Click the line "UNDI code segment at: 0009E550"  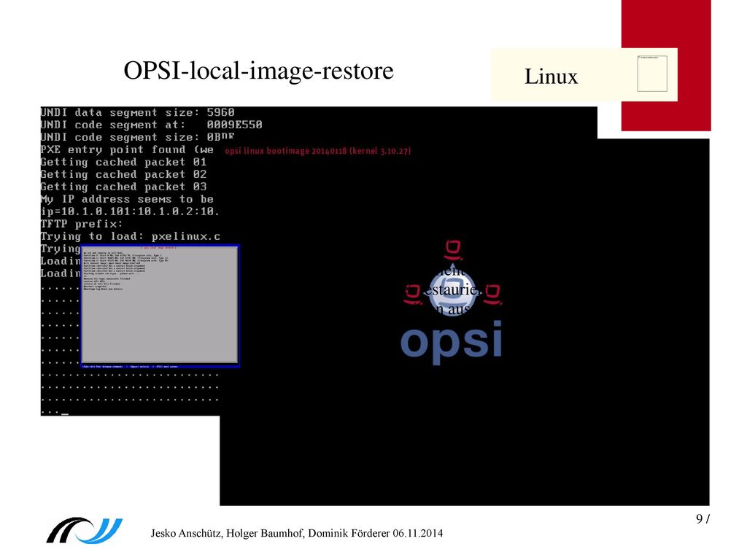click(152, 125)
